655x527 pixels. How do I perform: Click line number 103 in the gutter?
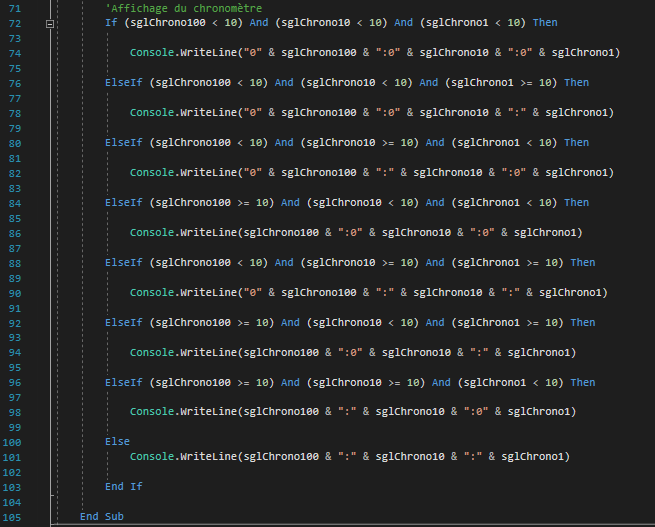pyautogui.click(x=12, y=488)
